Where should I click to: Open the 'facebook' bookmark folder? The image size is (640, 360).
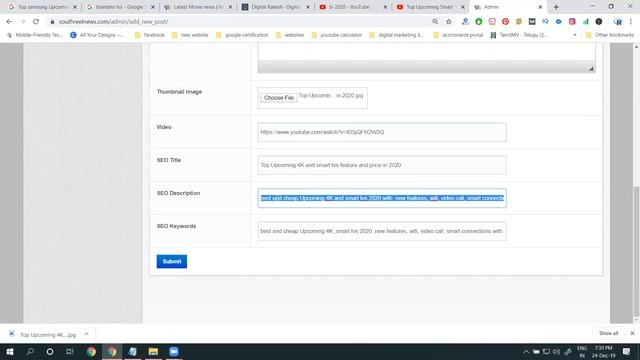point(150,35)
